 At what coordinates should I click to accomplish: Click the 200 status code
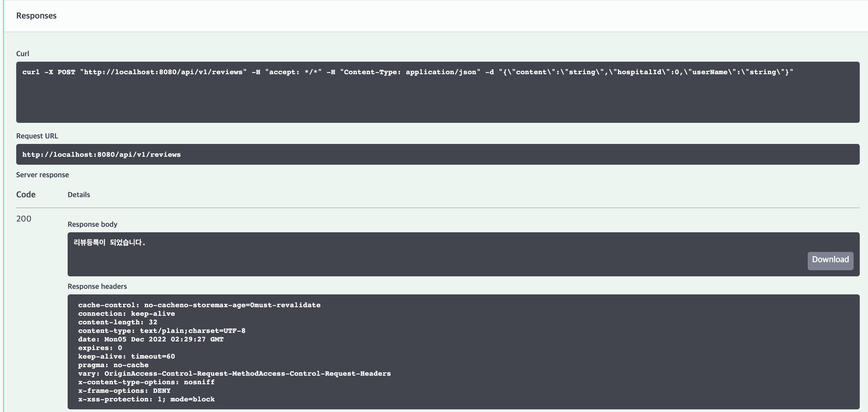tap(24, 219)
